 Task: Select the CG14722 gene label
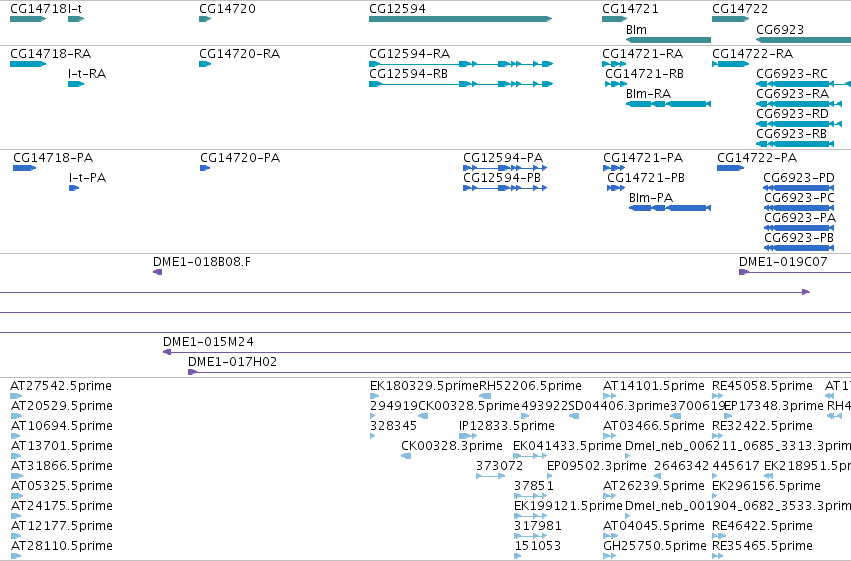click(x=740, y=9)
